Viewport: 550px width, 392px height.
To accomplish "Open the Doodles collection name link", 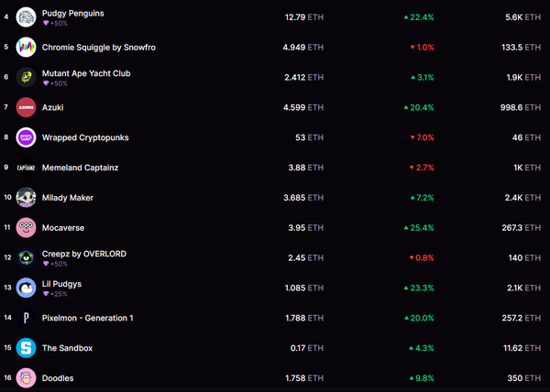I will pyautogui.click(x=58, y=378).
